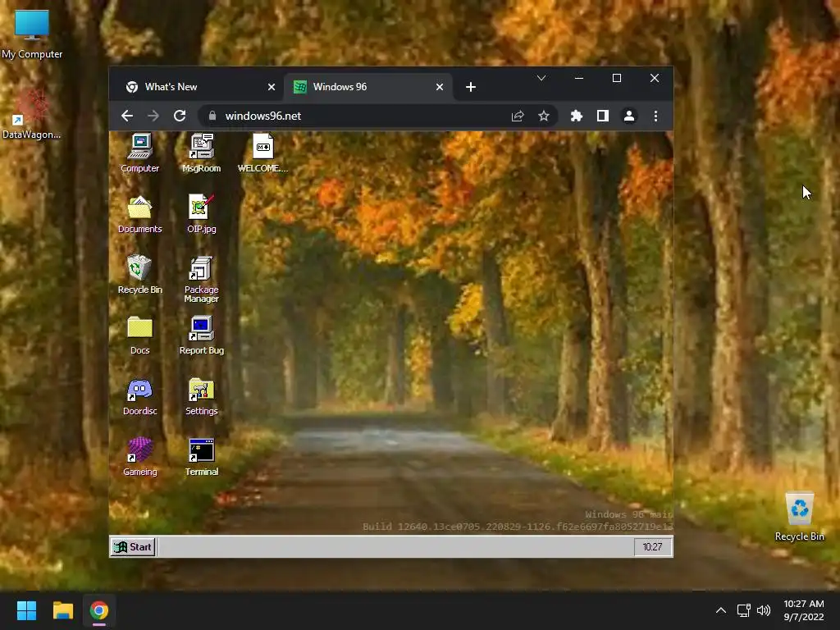Screen dimensions: 840x630
Task: Select the Windows 96 browser tab
Action: click(x=367, y=87)
